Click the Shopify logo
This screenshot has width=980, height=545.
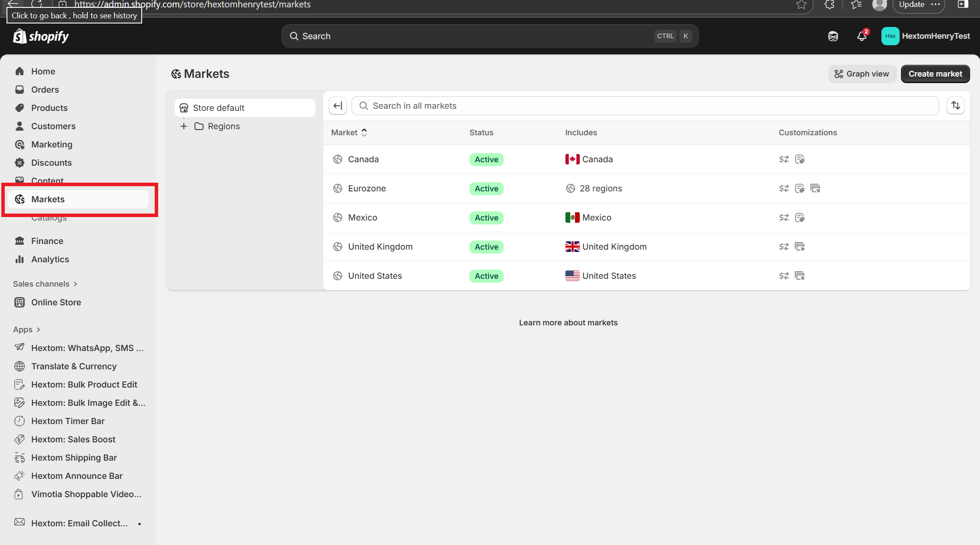[41, 36]
